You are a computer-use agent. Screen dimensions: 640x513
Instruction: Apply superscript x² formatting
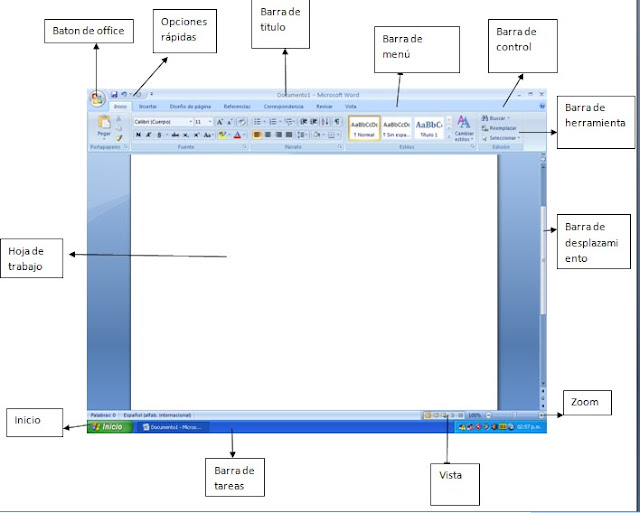click(x=196, y=135)
